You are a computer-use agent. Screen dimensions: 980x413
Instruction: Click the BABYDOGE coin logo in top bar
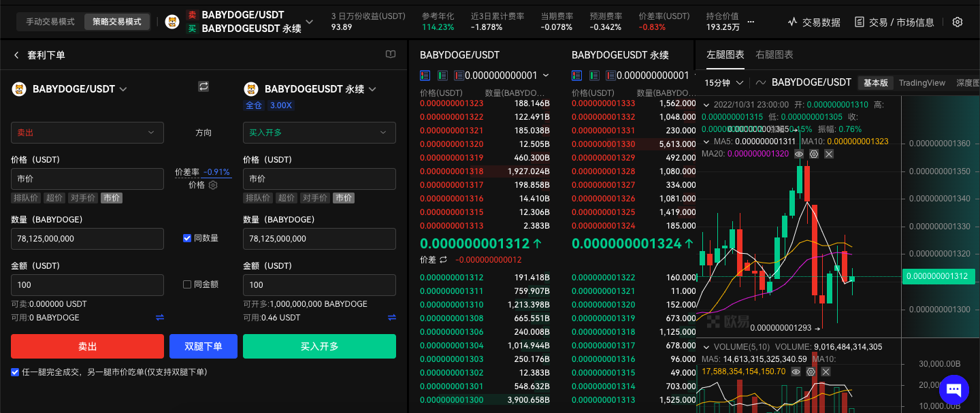[172, 22]
